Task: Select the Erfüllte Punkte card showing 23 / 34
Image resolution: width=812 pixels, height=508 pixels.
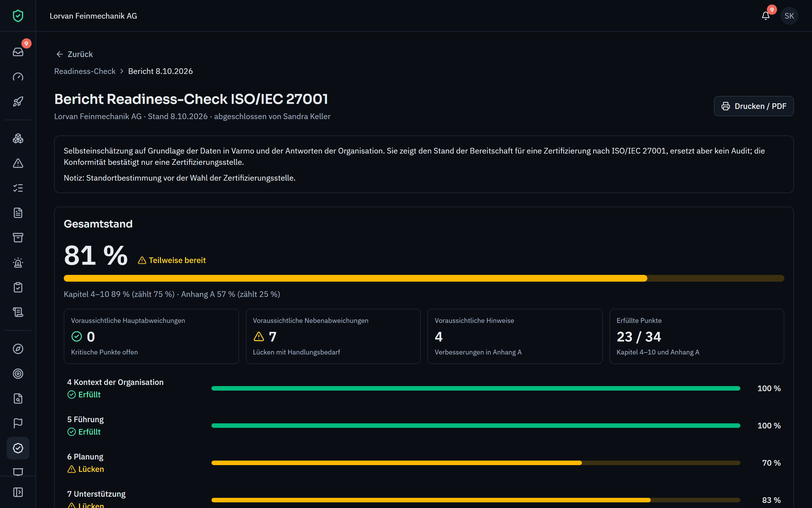Action: (697, 336)
